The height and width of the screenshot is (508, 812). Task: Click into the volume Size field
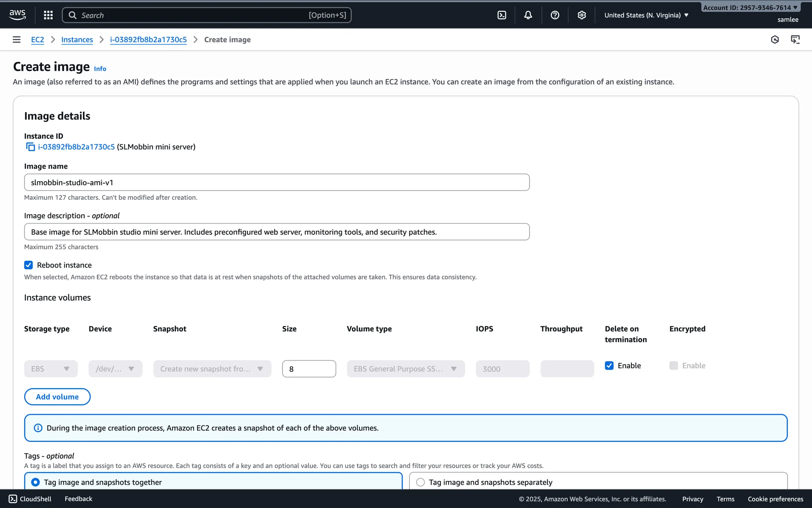click(x=309, y=369)
